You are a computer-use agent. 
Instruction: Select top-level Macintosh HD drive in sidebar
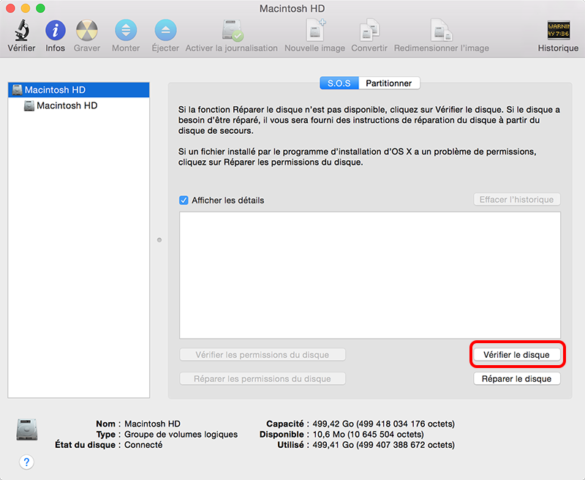pos(79,90)
